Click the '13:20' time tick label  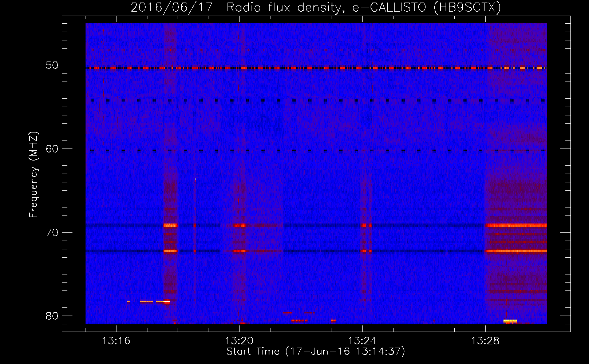tap(239, 341)
